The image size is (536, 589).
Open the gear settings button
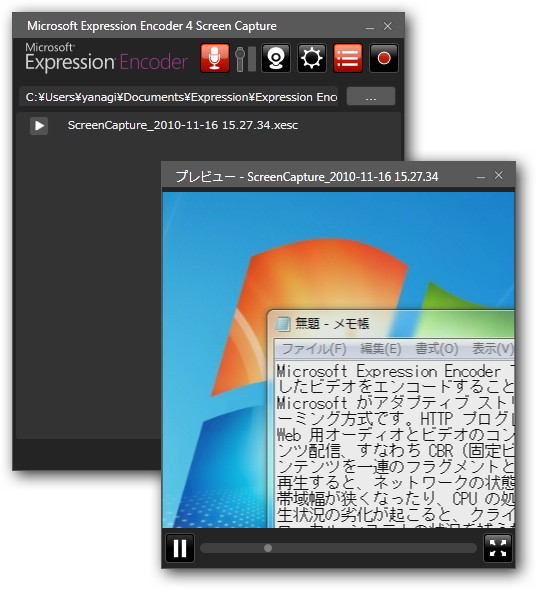pos(312,58)
